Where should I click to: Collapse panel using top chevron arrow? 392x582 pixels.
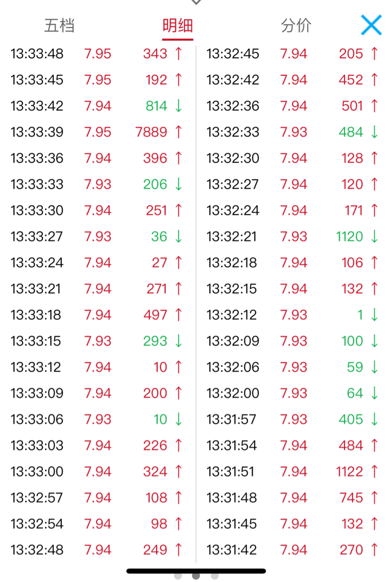[196, 2]
